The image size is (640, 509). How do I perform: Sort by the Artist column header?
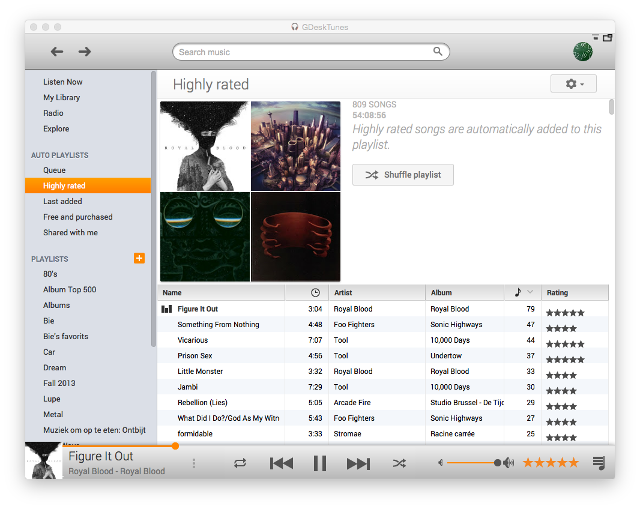click(377, 292)
